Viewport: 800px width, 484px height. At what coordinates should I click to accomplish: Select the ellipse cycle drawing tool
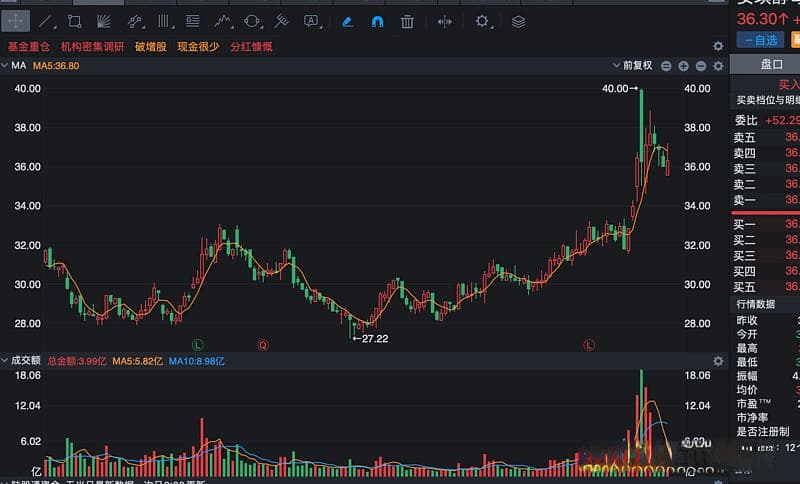pyautogui.click(x=252, y=21)
